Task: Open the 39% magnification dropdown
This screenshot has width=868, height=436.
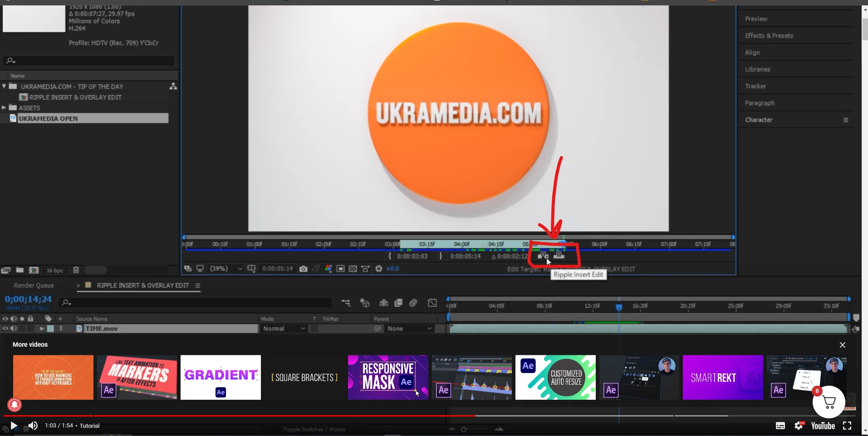Action: [226, 268]
